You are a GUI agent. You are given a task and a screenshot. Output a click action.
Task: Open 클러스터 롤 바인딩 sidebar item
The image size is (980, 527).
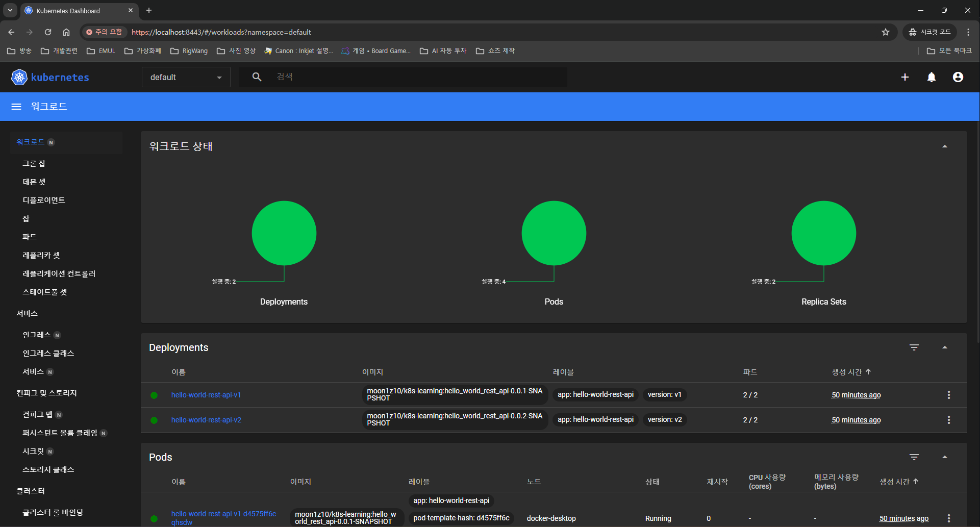tap(53, 512)
